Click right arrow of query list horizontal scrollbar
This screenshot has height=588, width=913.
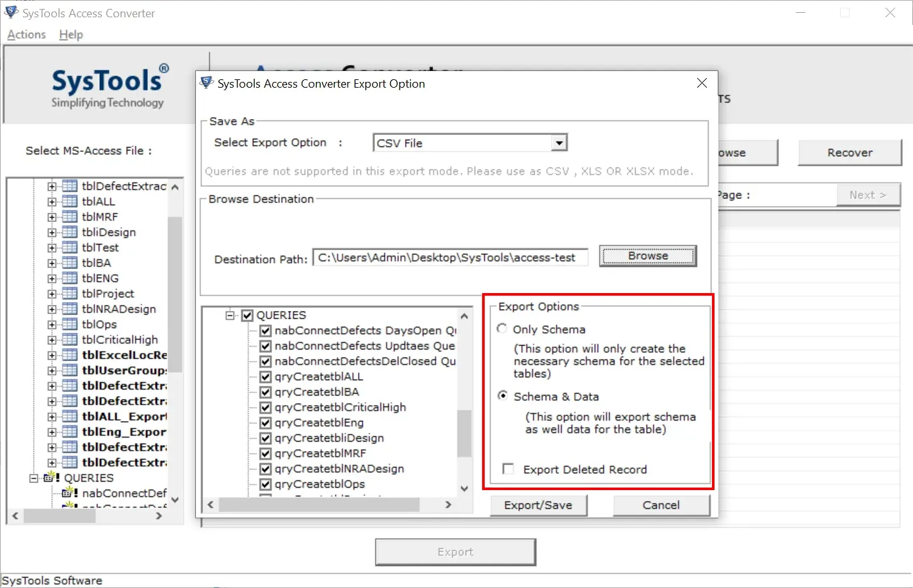coord(449,505)
